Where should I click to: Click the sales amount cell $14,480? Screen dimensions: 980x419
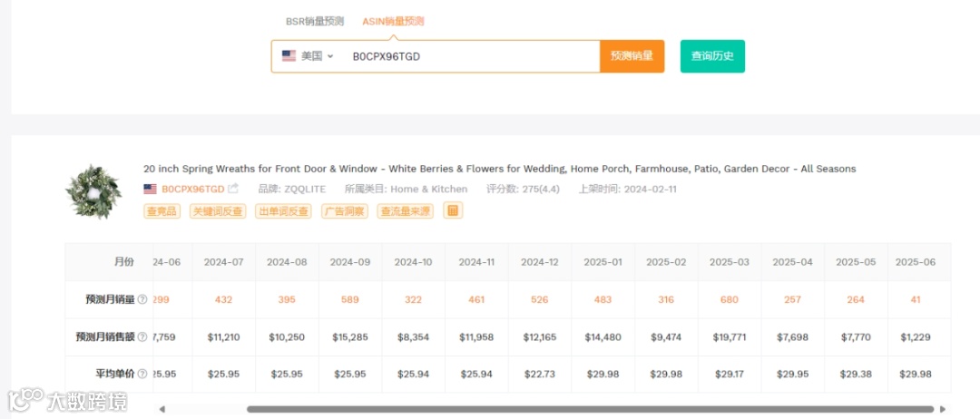603,337
